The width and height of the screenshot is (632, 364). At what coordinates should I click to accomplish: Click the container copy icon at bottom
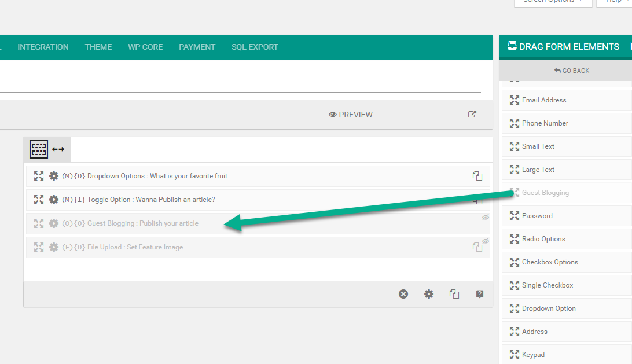coord(454,294)
